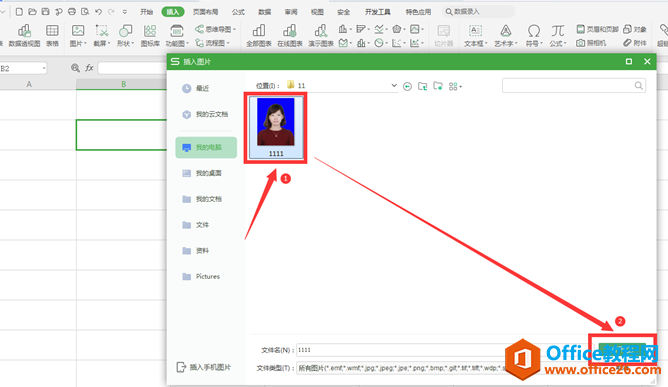Screen dimensions: 668x387
Task: Open the 图片 picture dropdown
Action: (x=78, y=36)
